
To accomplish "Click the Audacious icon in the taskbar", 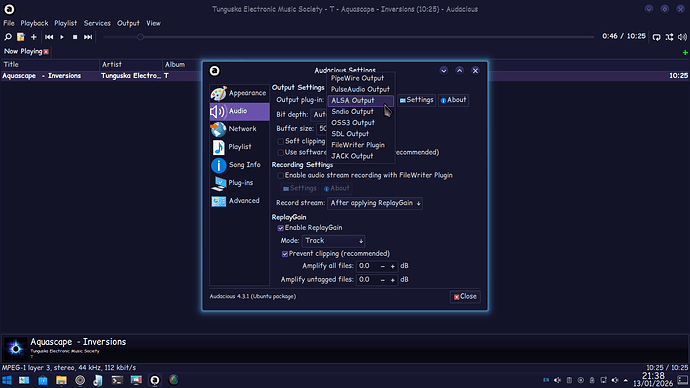I will click(155, 380).
